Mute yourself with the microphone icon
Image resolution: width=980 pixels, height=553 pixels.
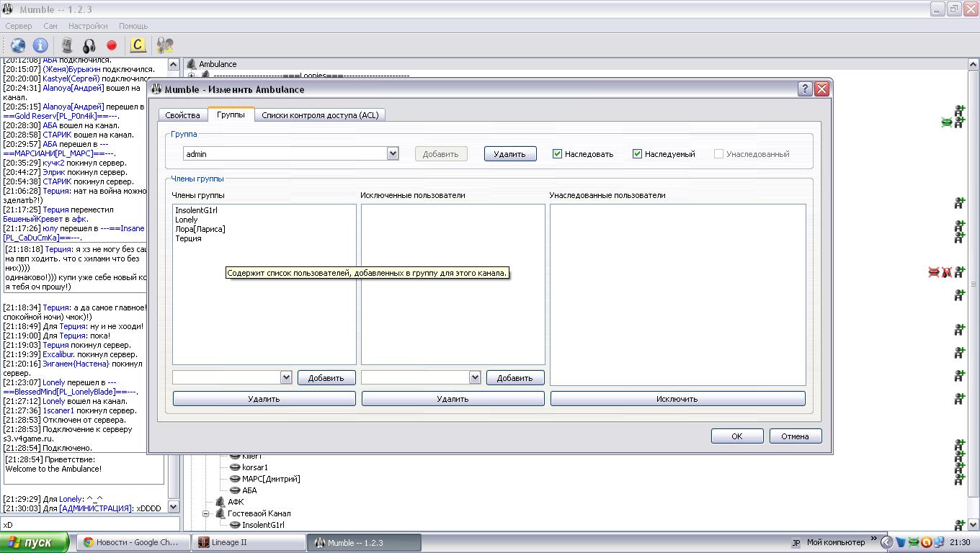click(67, 45)
